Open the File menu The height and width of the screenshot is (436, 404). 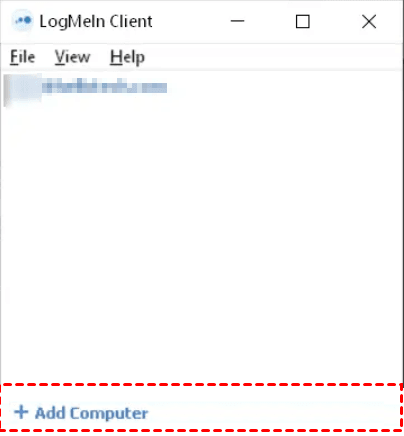[x=22, y=57]
